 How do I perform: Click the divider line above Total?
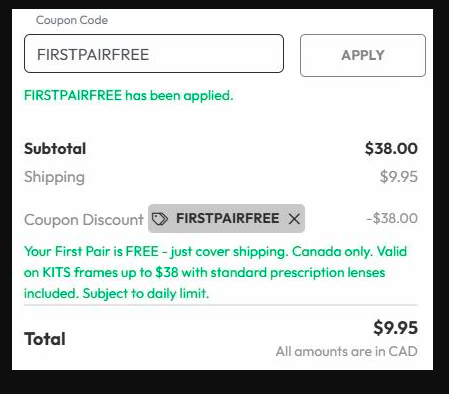221,305
